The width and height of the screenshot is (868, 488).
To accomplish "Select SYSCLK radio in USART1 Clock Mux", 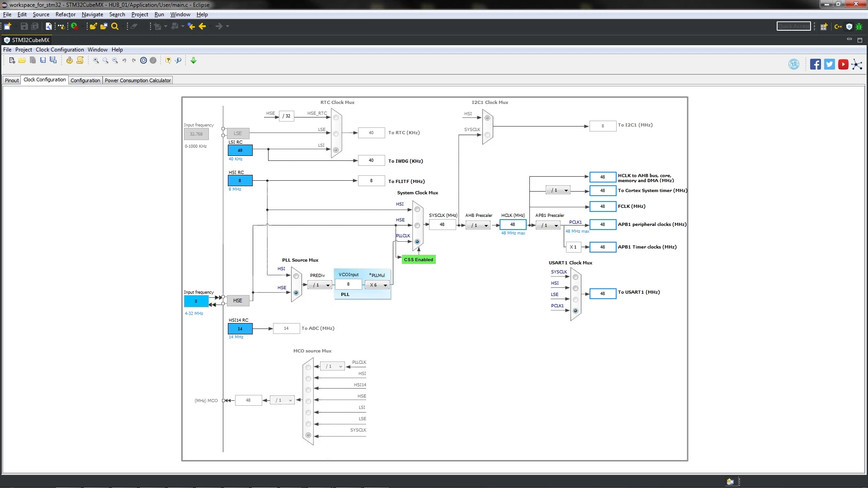I will [x=576, y=277].
